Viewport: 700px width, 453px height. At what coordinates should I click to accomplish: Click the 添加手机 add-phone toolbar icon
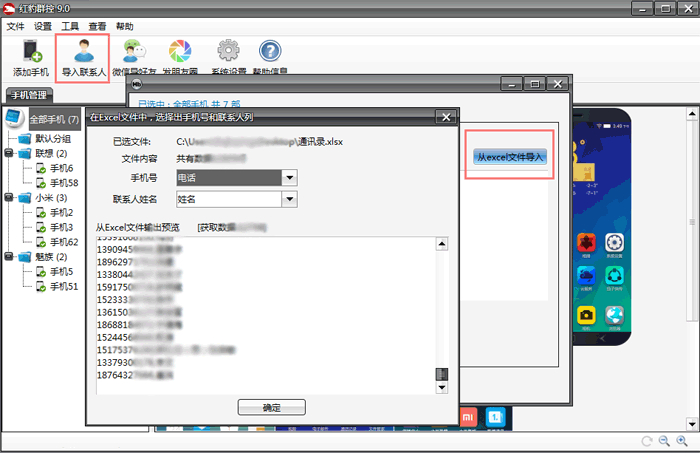point(31,57)
